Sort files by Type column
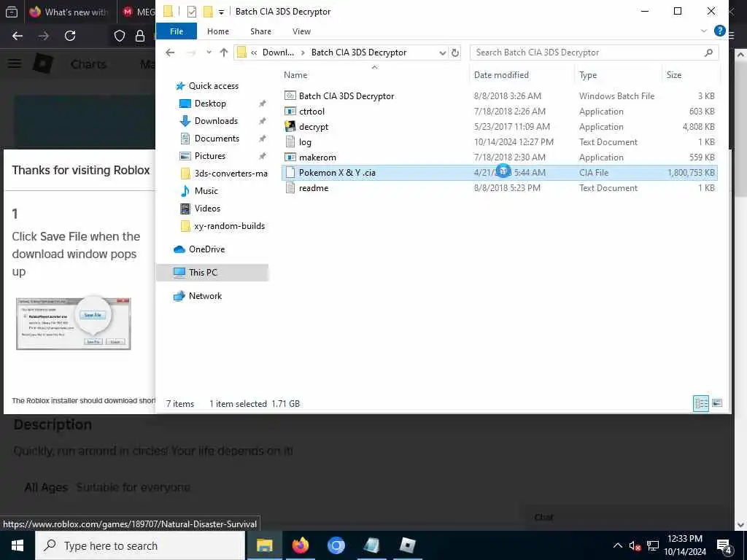The width and height of the screenshot is (747, 560). pyautogui.click(x=588, y=75)
